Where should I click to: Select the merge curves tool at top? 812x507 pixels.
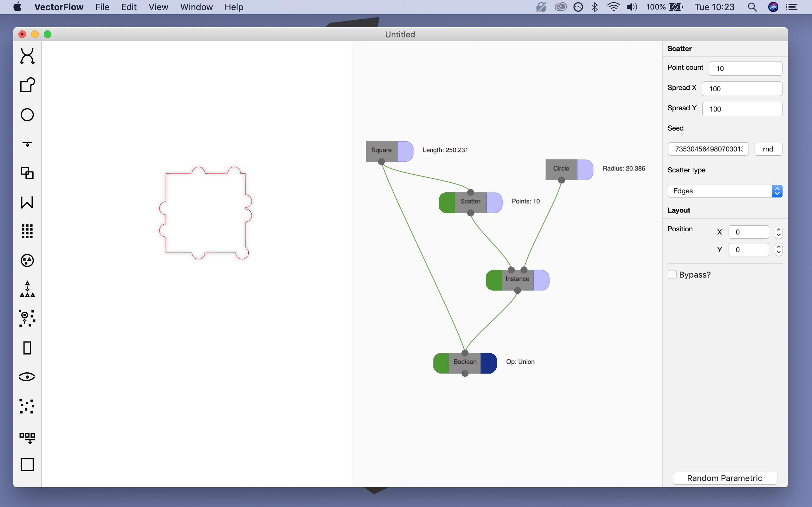point(27,56)
